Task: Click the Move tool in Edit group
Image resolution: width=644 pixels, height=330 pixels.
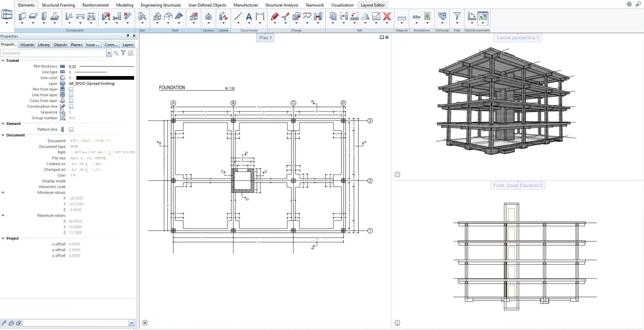Action: click(x=344, y=16)
